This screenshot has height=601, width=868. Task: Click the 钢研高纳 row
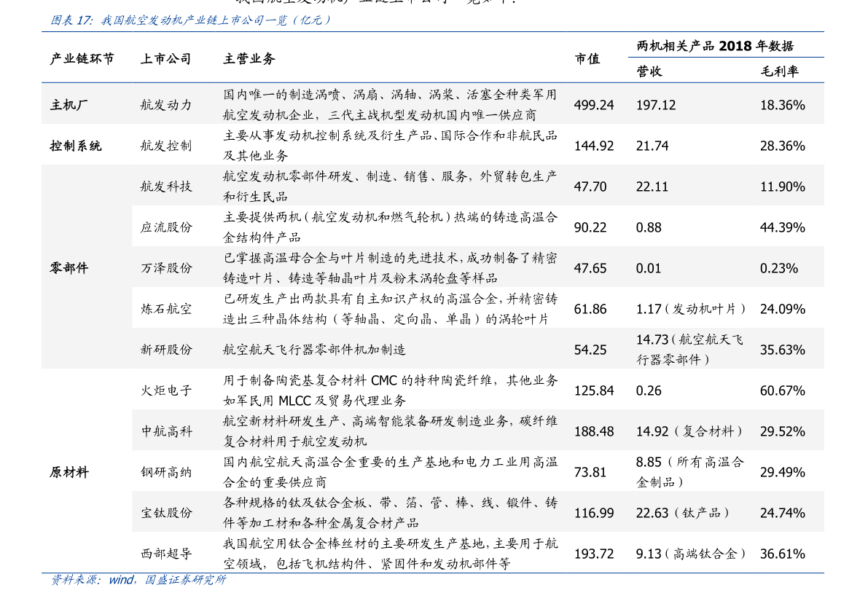click(168, 471)
